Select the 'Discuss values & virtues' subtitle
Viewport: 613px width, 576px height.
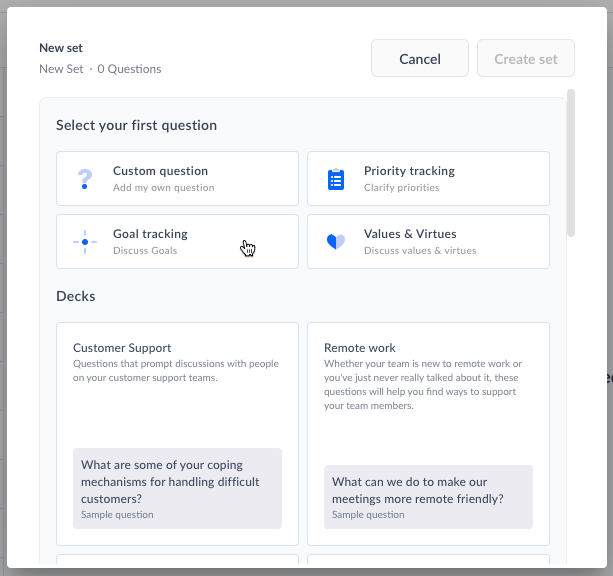pos(420,250)
